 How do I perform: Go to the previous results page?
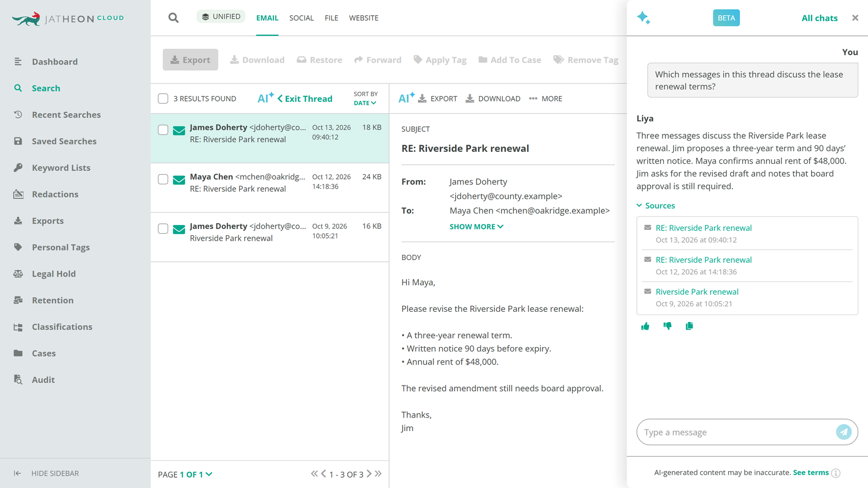click(323, 473)
